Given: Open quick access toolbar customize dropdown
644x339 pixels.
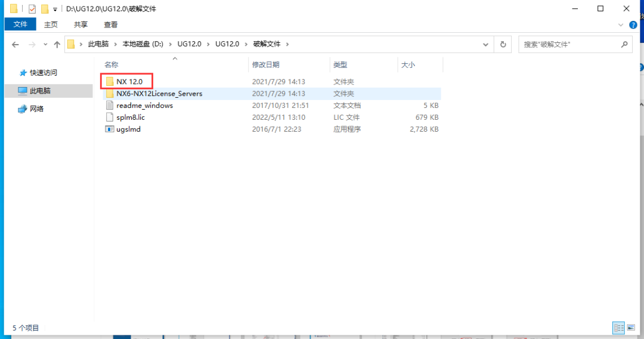Looking at the screenshot, I should point(55,10).
